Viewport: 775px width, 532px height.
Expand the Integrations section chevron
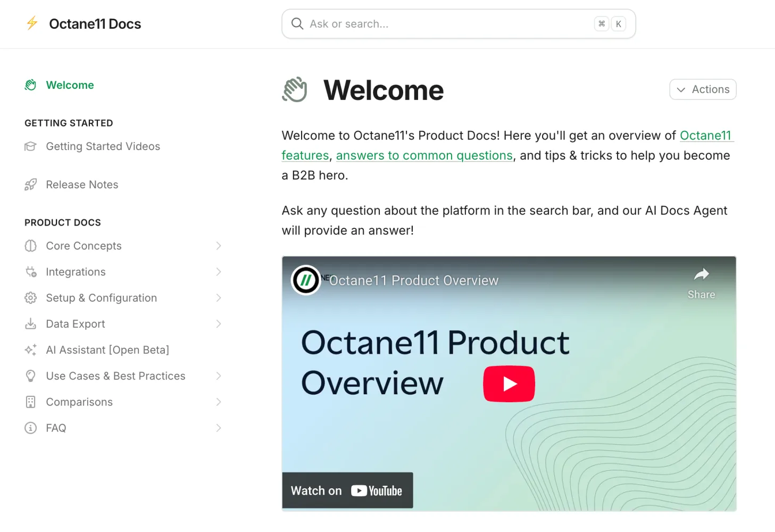[218, 272]
